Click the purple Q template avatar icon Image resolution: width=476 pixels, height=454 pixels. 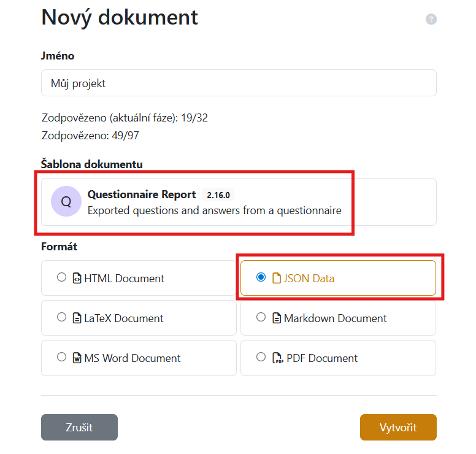[66, 202]
